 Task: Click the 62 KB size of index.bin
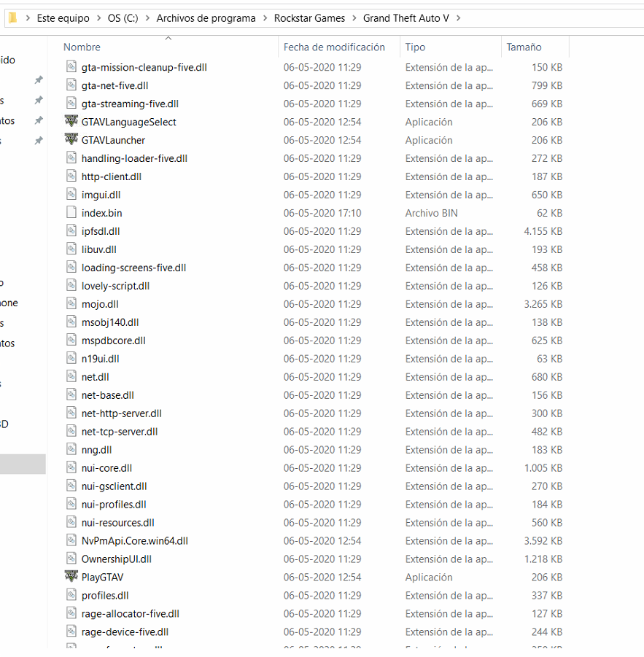pos(549,213)
